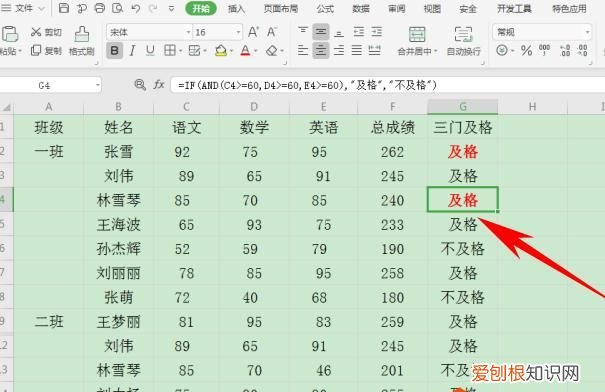The height and width of the screenshot is (392, 605).
Task: Toggle Bold formatting
Action: point(115,51)
